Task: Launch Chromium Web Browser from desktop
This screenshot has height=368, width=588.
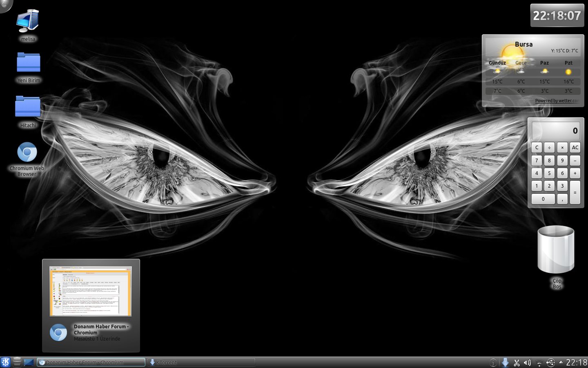Action: click(27, 153)
